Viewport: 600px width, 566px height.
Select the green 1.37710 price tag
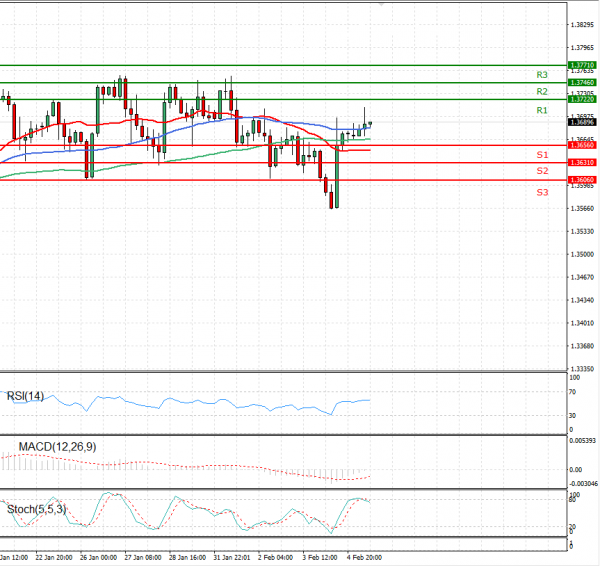582,65
